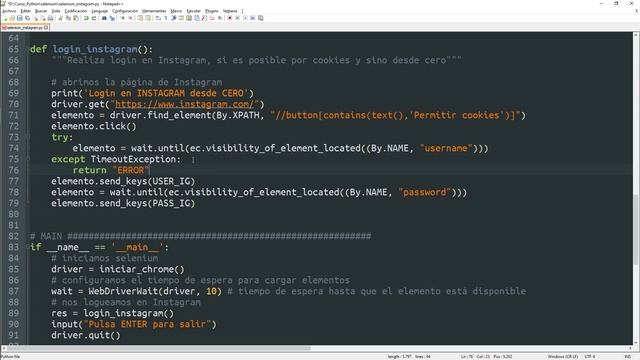This screenshot has width=640, height=360.
Task: Open the Document List icon
Action: point(197,18)
